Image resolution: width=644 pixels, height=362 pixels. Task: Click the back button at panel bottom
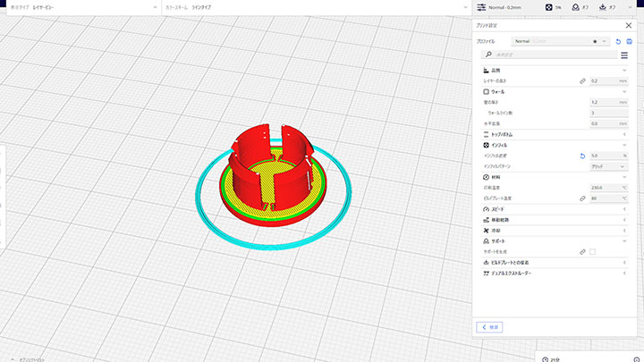click(489, 327)
